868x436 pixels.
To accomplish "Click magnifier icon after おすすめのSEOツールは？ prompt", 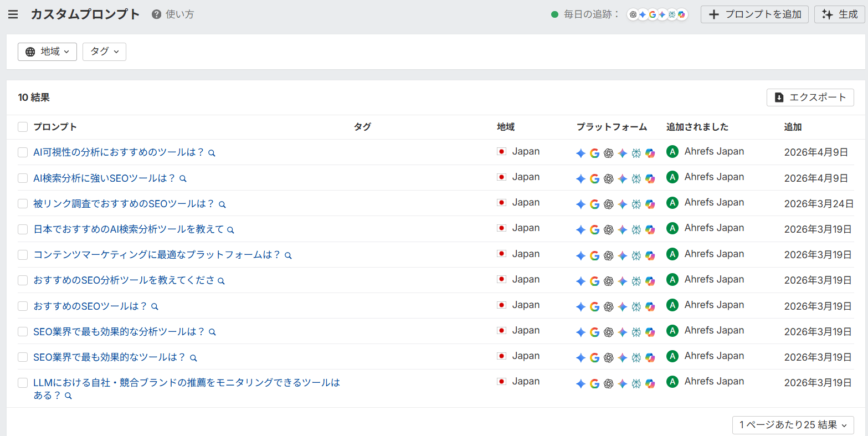I will click(155, 306).
